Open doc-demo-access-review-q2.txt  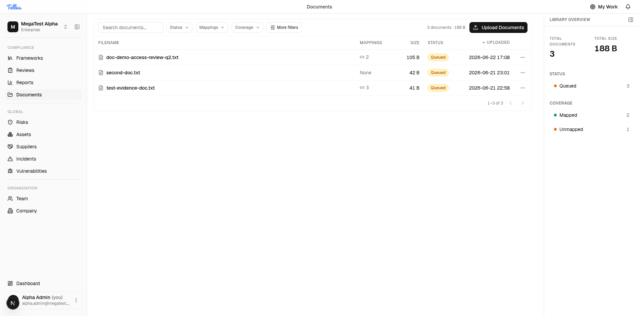coord(142,57)
